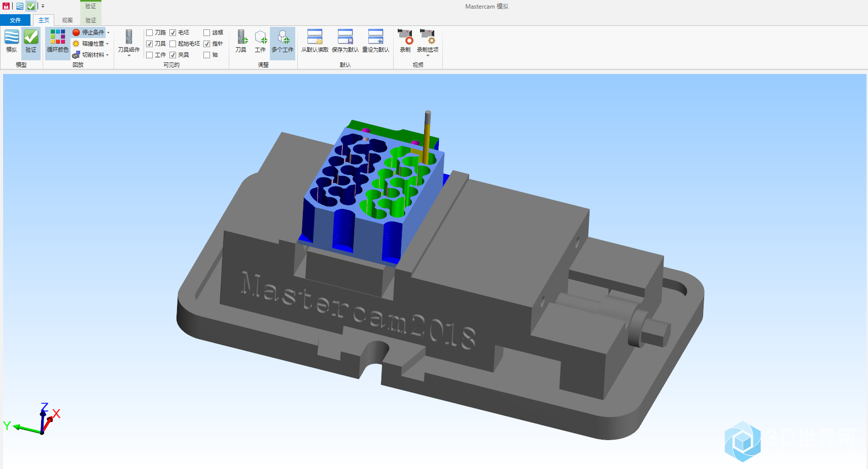Viewport: 868px width, 469px height.
Task: Click the 录制 (Record) camera icon
Action: [x=405, y=37]
